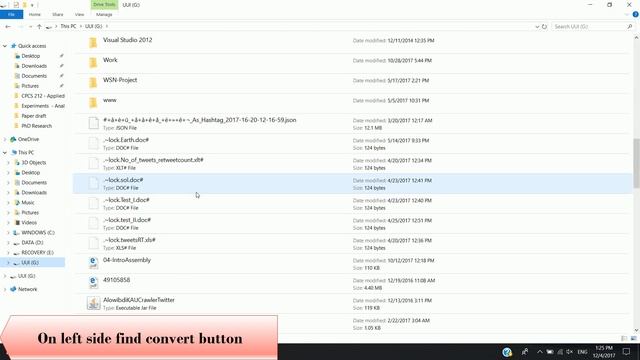Collapse the This PC tree node
This screenshot has width=640, height=360.
(5, 153)
